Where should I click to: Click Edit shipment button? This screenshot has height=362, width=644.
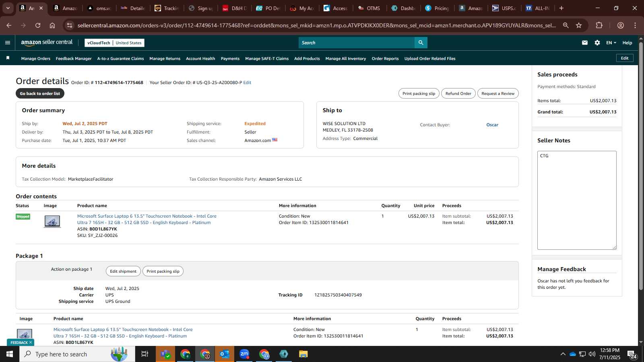click(123, 271)
